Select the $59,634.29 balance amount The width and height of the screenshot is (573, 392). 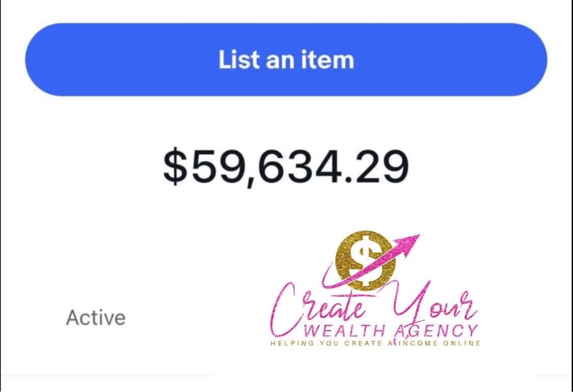[286, 167]
